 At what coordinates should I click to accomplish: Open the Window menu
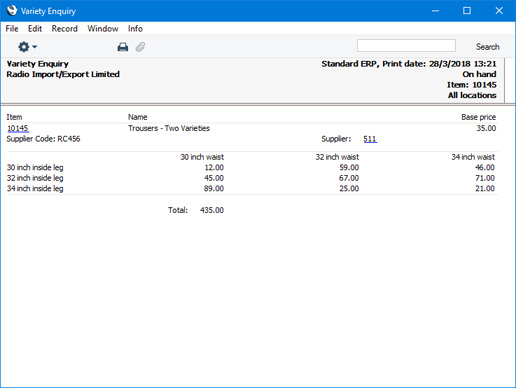pyautogui.click(x=103, y=29)
